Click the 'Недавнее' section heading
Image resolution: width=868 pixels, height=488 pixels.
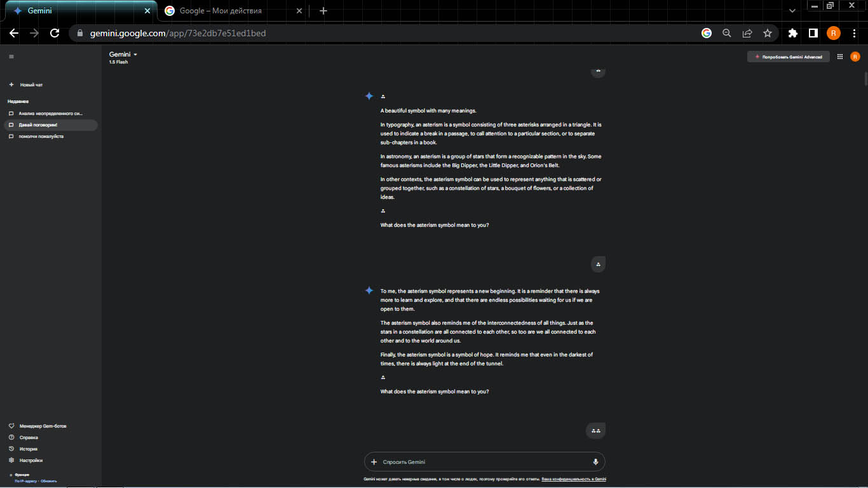(x=18, y=101)
